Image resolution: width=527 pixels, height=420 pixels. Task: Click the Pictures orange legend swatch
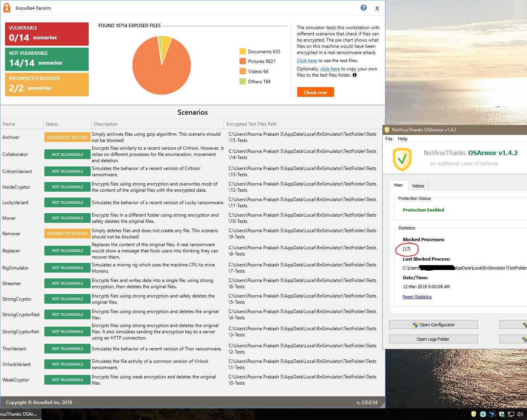click(x=243, y=61)
